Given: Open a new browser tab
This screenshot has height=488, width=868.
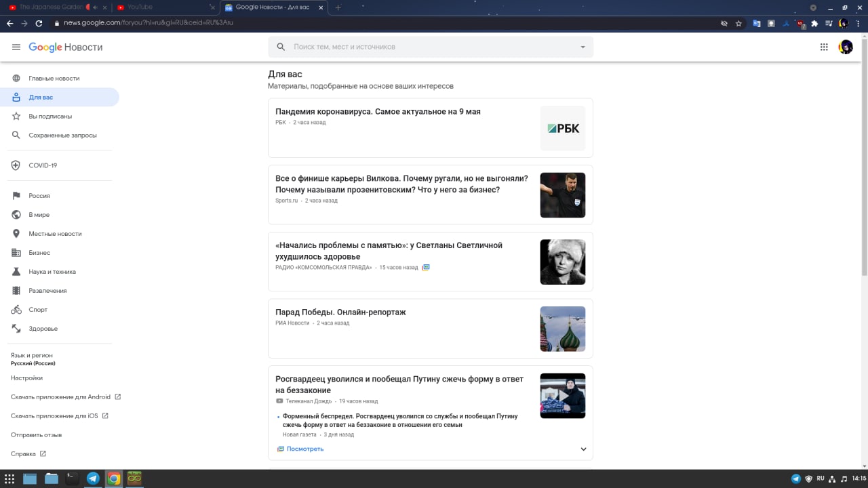Looking at the screenshot, I should tap(338, 7).
